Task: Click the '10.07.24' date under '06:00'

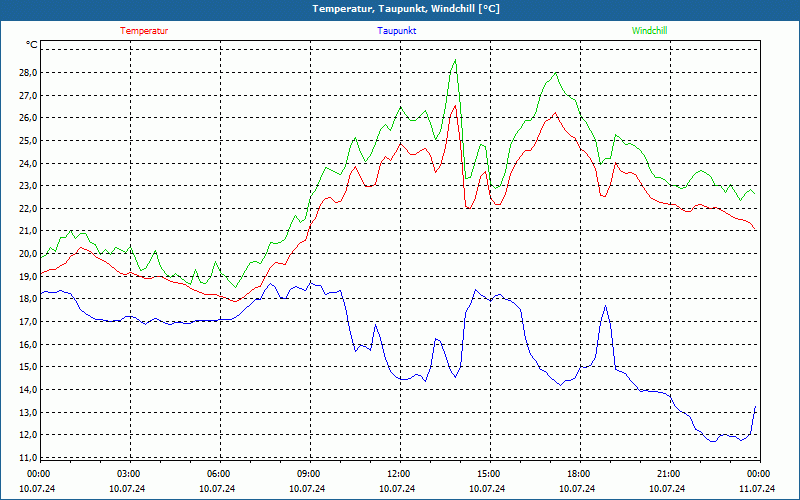Action: [x=217, y=488]
